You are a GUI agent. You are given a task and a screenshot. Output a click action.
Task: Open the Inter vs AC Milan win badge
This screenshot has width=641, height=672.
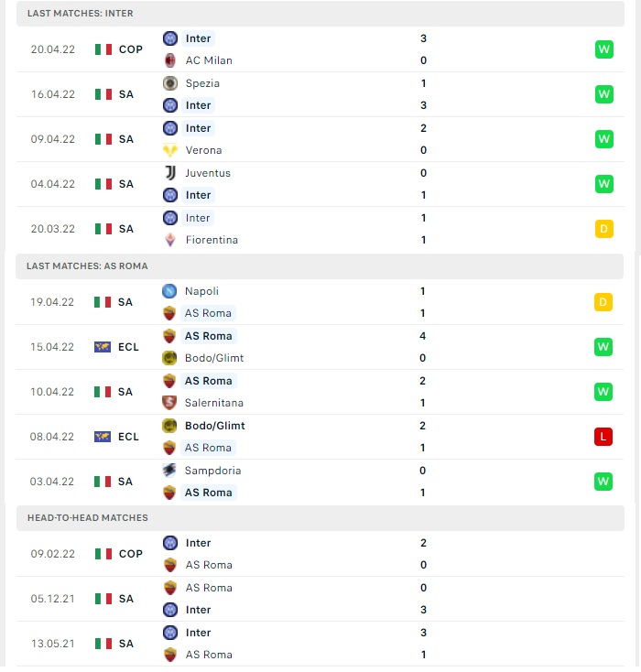[x=604, y=49]
